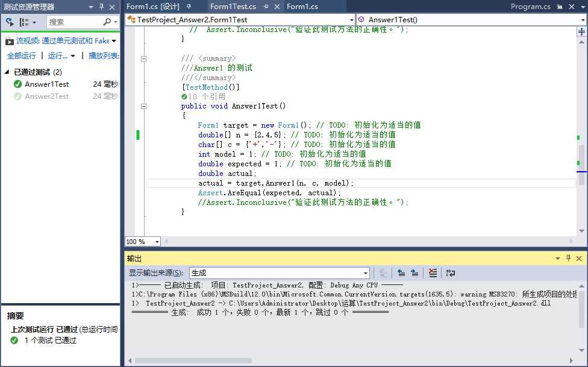Screen dimensions: 588x367
Task: Click the output build summary line '成功 1 个'
Action: 260,312
